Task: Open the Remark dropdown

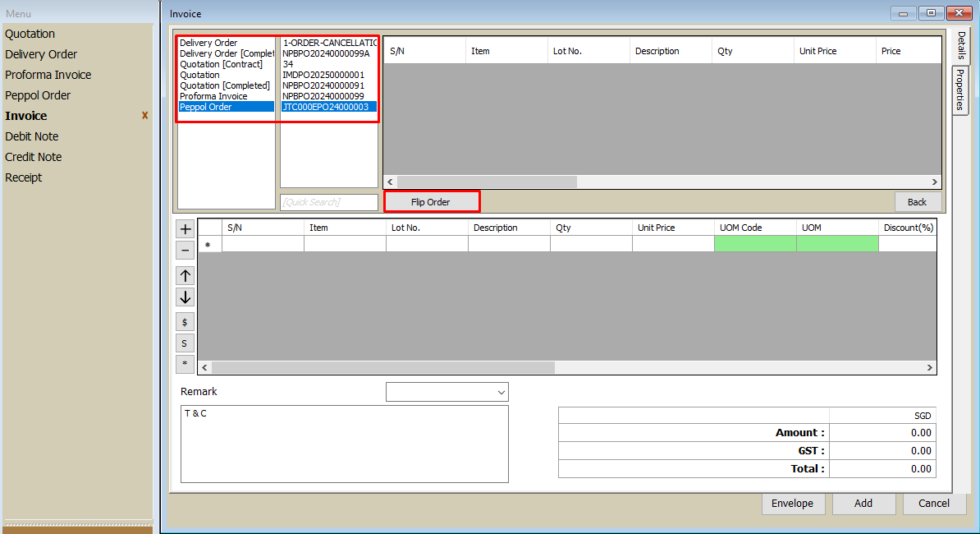Action: click(446, 393)
